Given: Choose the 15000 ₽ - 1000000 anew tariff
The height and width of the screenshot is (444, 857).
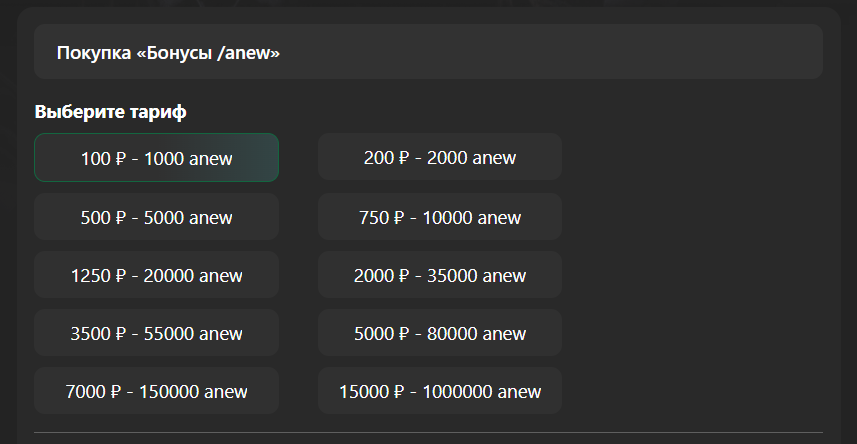Looking at the screenshot, I should pyautogui.click(x=440, y=390).
